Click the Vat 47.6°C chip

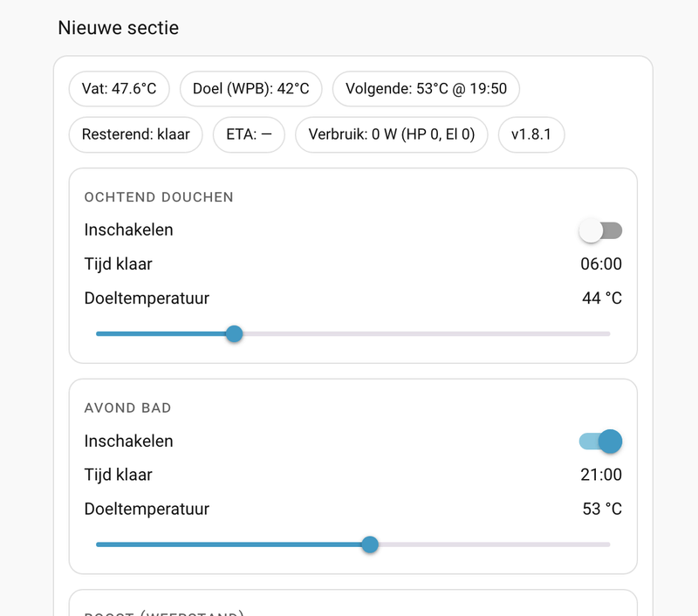pyautogui.click(x=119, y=88)
